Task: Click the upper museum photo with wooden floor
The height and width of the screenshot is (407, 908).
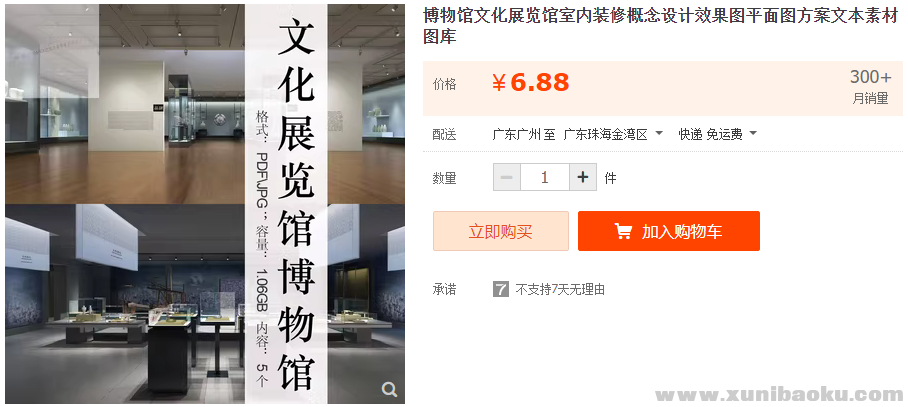Action: tap(125, 104)
